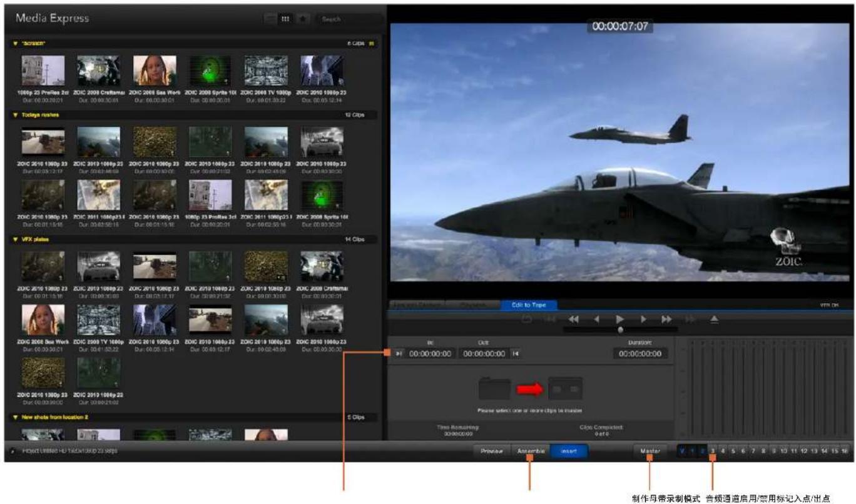This screenshot has height=504, width=856.
Task: Select black-and-white car clip in VFX plates top row
Action: click(99, 266)
